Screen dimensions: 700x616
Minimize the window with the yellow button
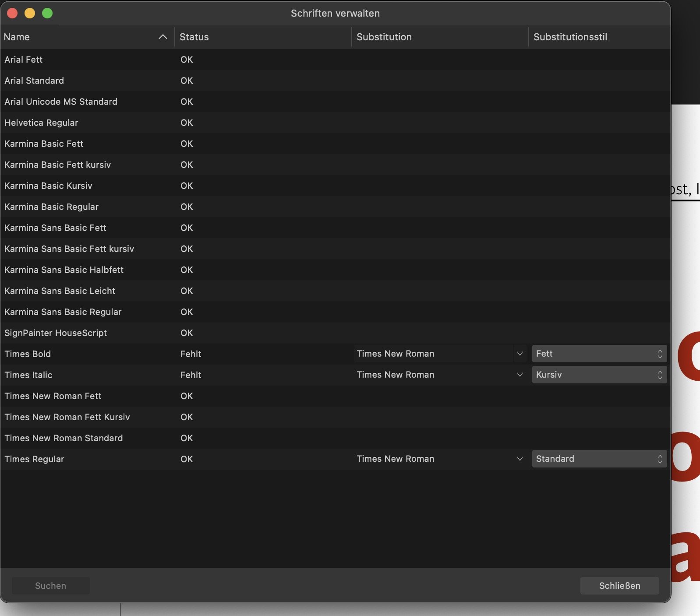[x=30, y=13]
